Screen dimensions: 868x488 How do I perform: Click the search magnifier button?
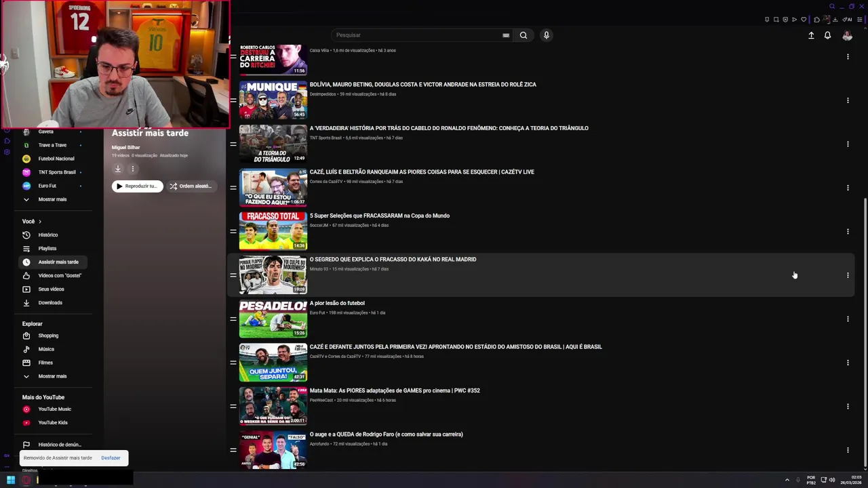523,35
